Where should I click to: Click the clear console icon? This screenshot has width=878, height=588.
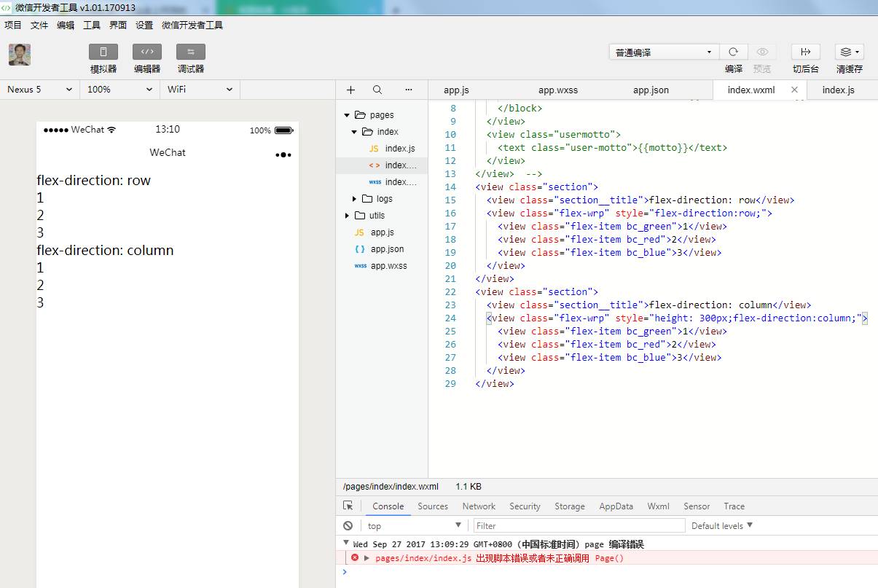point(348,525)
